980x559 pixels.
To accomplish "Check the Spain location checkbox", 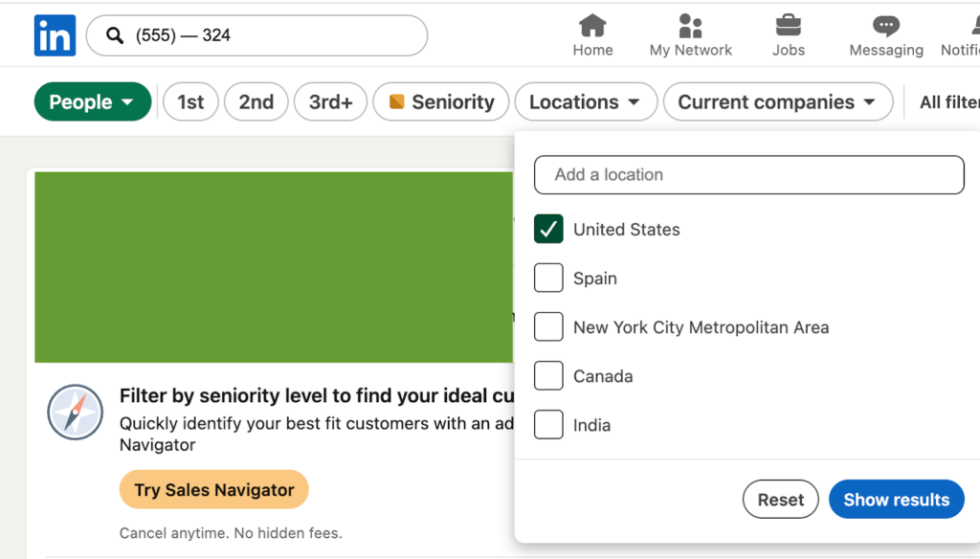I will click(548, 279).
